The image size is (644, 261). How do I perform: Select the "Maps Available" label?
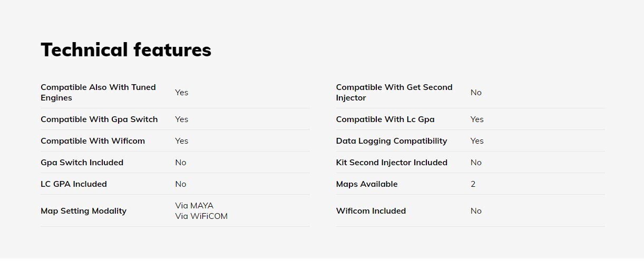coord(367,184)
